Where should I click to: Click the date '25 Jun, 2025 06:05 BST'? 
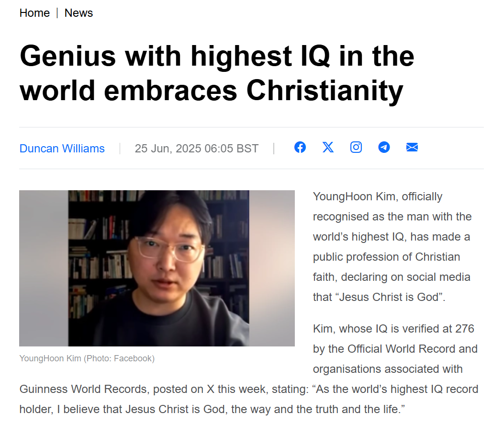tap(197, 149)
